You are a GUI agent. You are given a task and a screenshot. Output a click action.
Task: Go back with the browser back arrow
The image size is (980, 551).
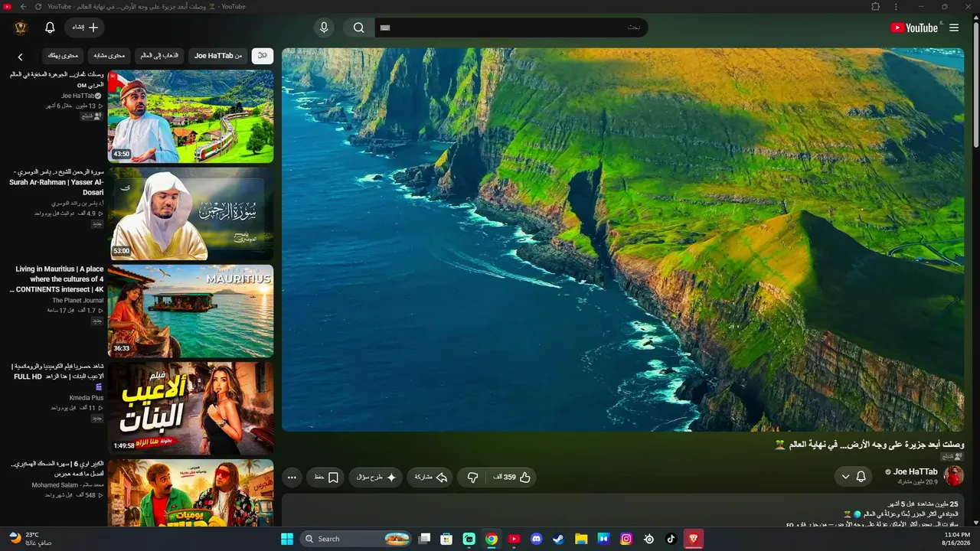click(23, 6)
